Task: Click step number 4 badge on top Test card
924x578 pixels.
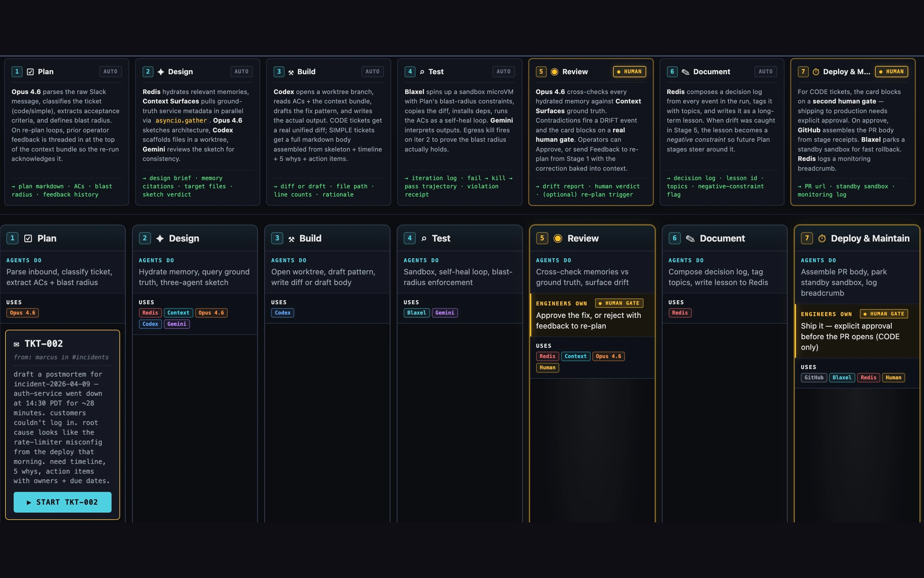Action: click(410, 71)
